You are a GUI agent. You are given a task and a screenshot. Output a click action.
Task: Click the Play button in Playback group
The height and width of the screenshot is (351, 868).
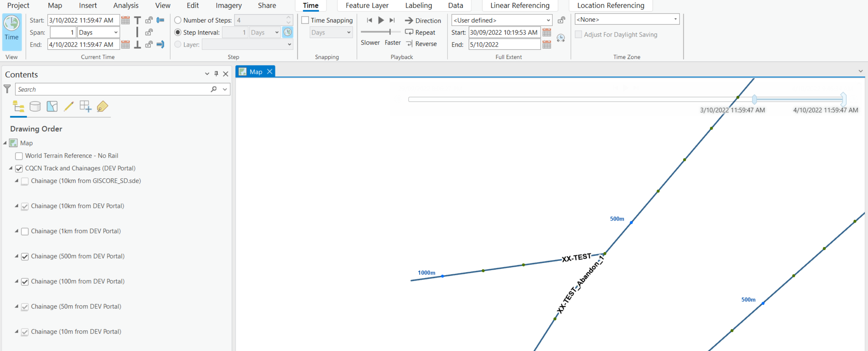[381, 20]
